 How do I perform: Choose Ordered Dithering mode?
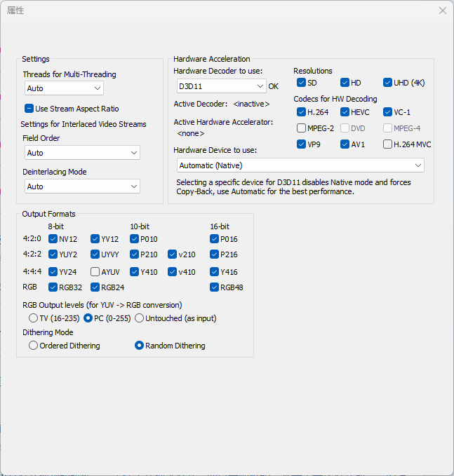point(34,346)
